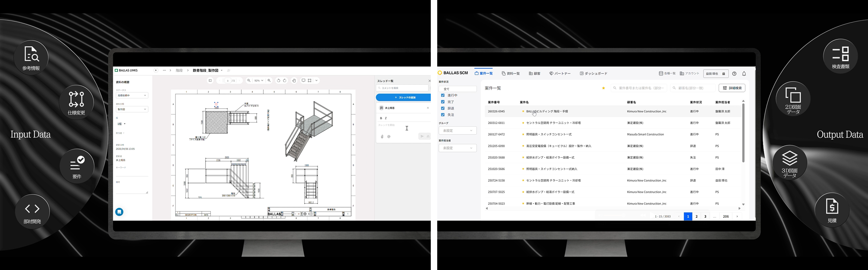Switch to the 資料一覧 tab
Screen dimensions: 868x270
(x=511, y=73)
